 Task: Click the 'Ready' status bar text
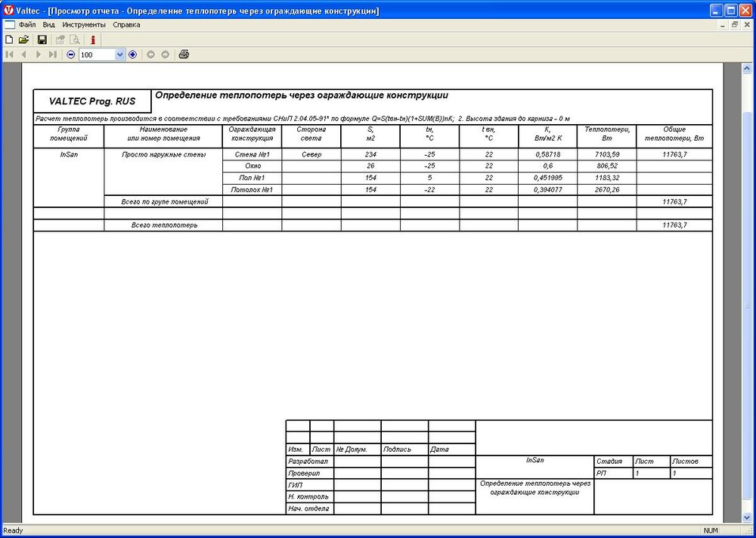13,530
